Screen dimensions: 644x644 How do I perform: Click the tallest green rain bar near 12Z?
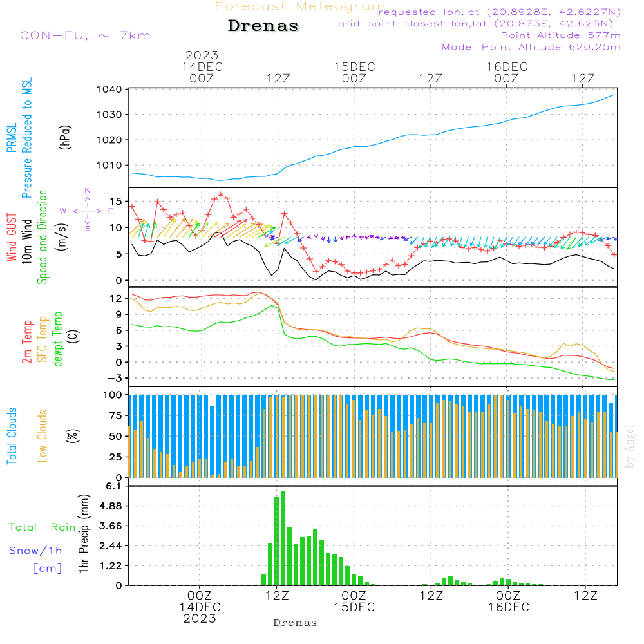[283, 538]
